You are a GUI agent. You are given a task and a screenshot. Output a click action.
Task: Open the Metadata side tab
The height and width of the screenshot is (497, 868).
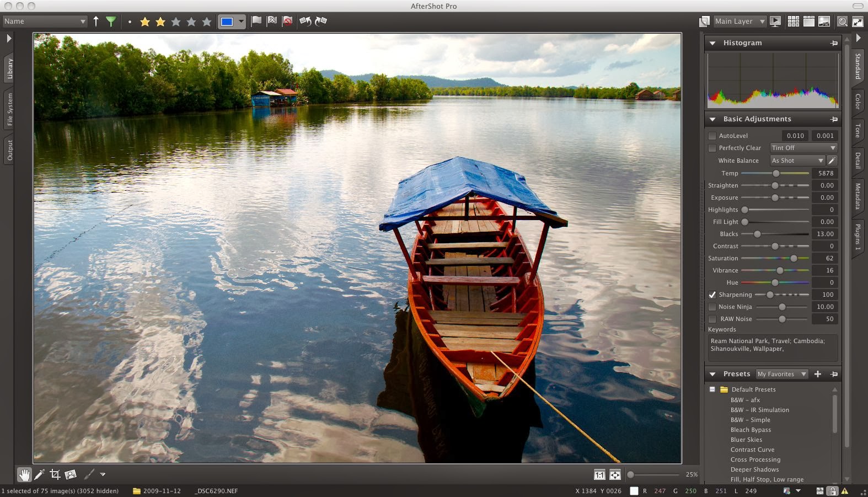point(858,196)
